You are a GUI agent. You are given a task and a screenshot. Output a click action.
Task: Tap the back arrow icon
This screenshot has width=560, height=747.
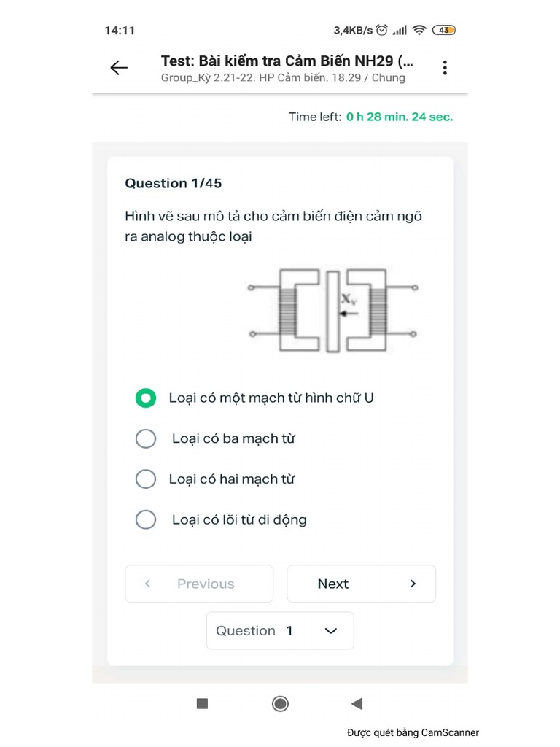pyautogui.click(x=119, y=68)
